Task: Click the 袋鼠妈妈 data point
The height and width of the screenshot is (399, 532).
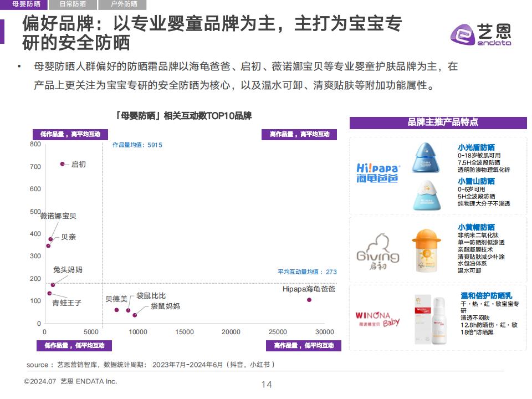Action: (135, 315)
